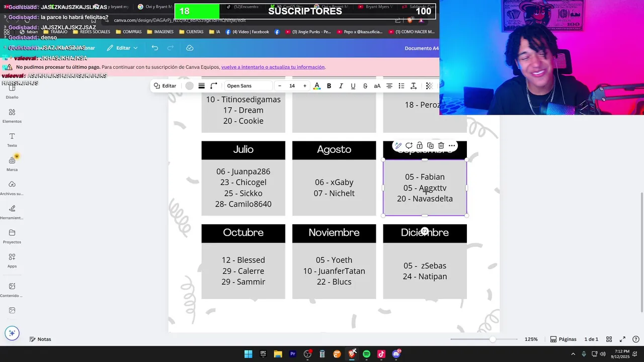Open the corner rounding option
Screen dimensions: 644x362
coord(214,86)
